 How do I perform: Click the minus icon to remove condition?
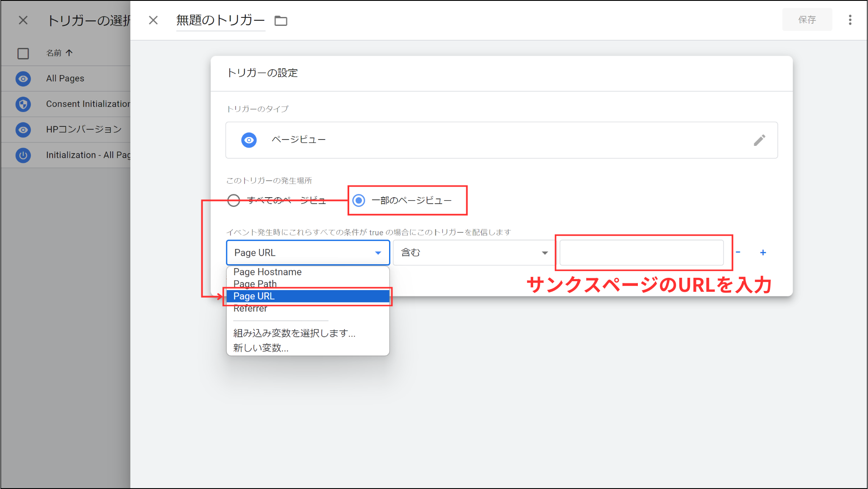coord(738,252)
